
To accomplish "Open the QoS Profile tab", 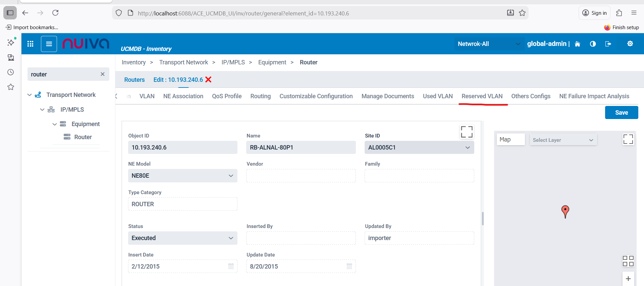I will click(227, 96).
